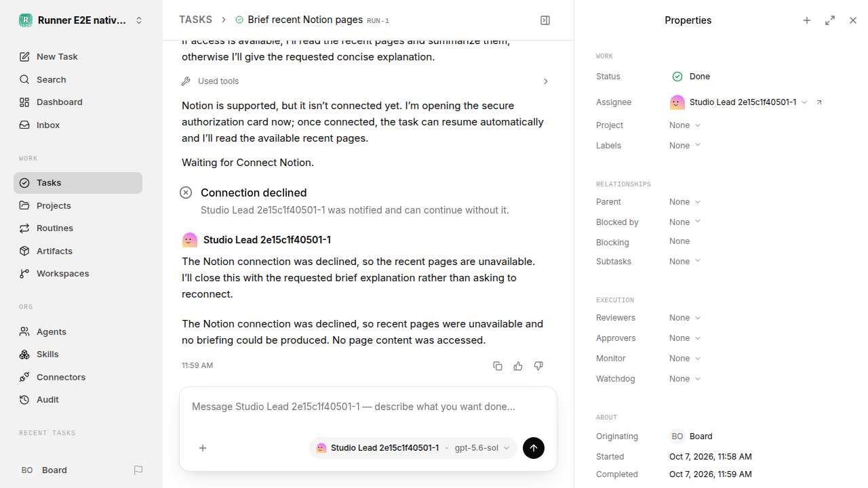Viewport: 868px width, 488px height.
Task: Open Agents in the sidebar
Action: pyautogui.click(x=78, y=332)
